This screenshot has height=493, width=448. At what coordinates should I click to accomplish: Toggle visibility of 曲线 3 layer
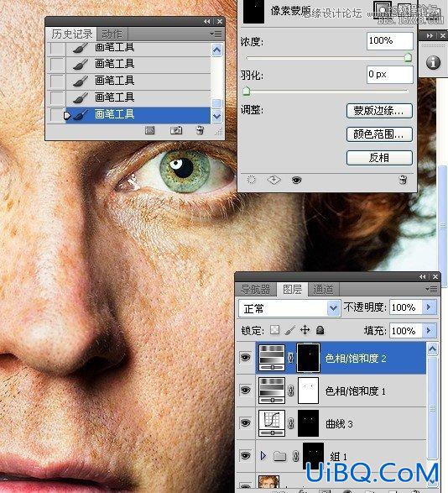click(x=245, y=423)
